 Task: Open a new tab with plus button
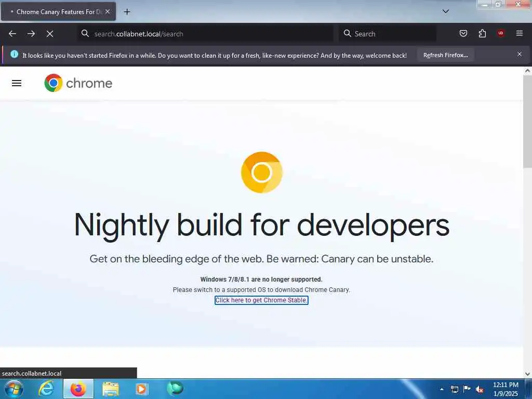coord(127,12)
